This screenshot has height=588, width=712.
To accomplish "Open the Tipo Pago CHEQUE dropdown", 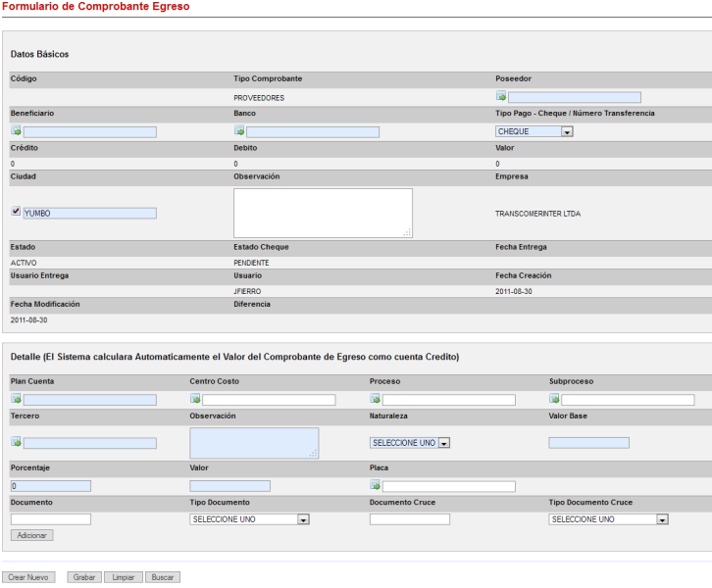I will 534,131.
